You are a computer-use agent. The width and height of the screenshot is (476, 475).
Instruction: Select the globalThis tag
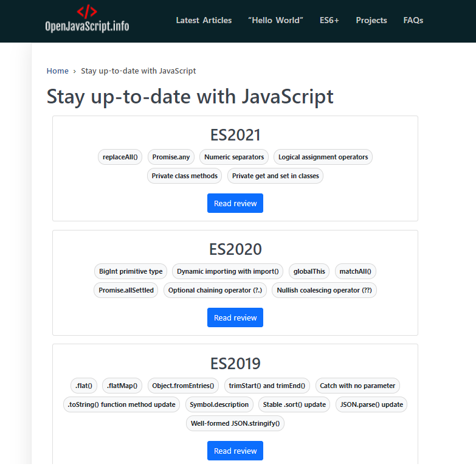(309, 271)
